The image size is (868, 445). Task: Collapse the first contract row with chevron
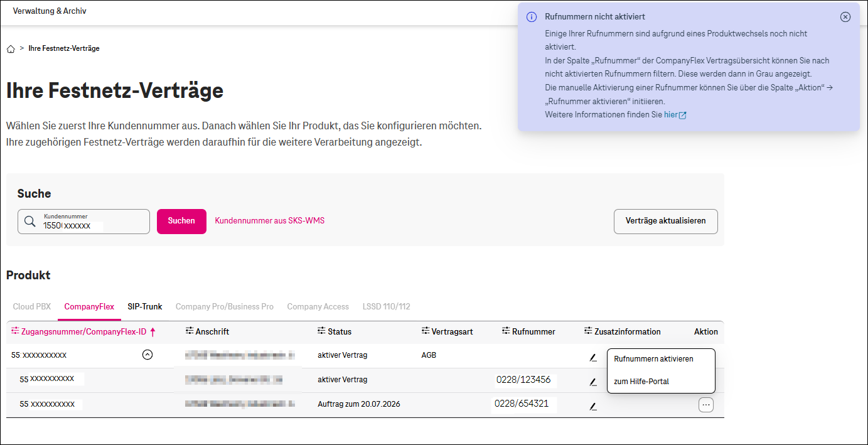point(147,355)
